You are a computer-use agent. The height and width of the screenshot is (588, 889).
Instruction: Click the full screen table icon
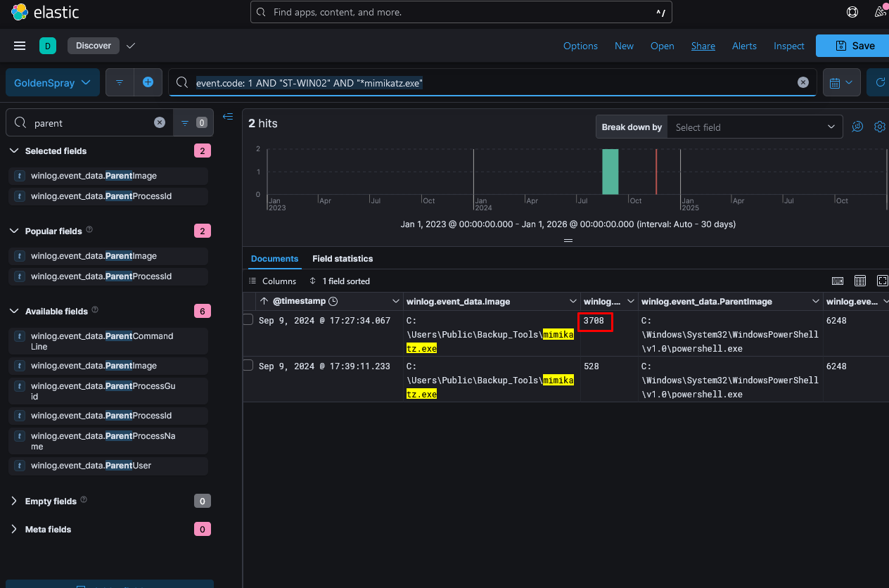[882, 281]
